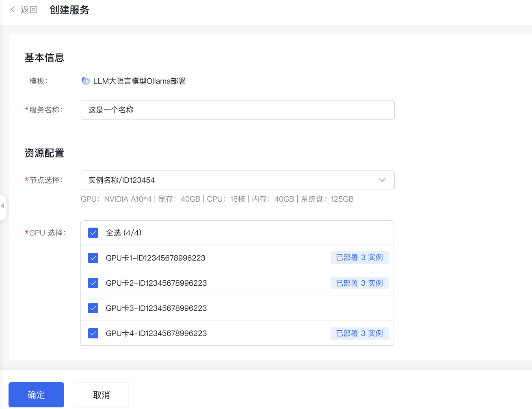The image size is (532, 409).
Task: Toggle the 全选 (4/4) checkbox
Action: tap(93, 233)
